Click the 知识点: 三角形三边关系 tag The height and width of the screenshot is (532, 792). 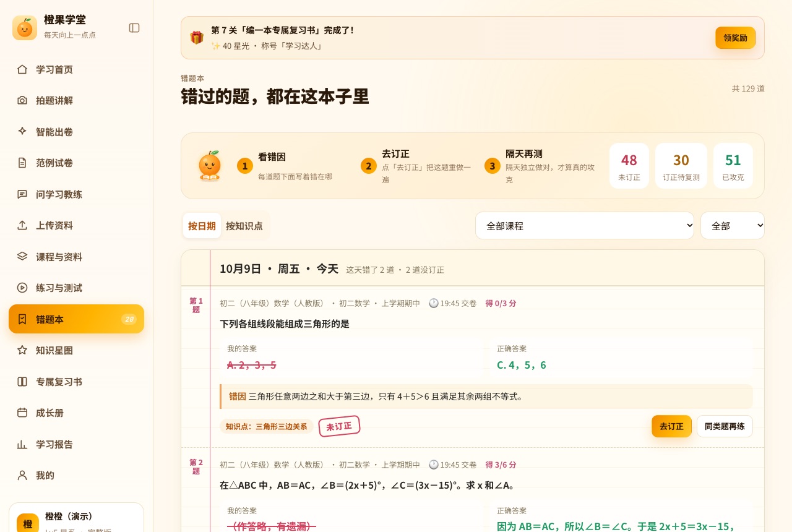click(267, 427)
